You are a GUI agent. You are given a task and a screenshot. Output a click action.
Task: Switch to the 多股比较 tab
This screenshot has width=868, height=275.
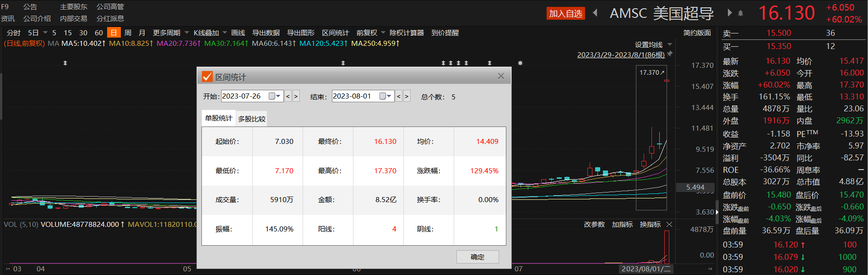point(251,119)
